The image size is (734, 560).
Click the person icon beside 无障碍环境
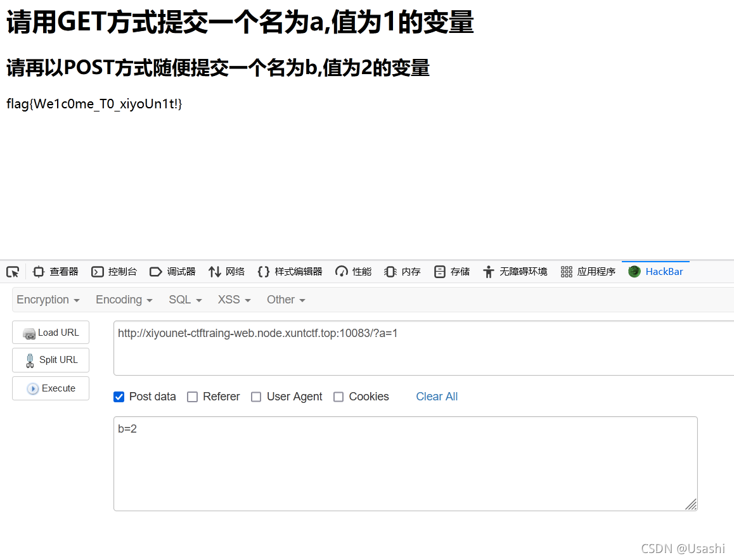[x=488, y=272]
